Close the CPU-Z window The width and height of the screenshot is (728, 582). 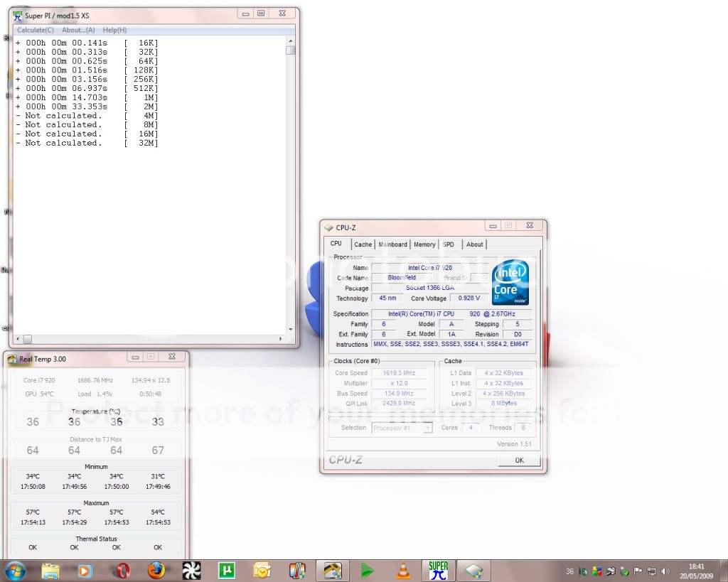tap(530, 225)
